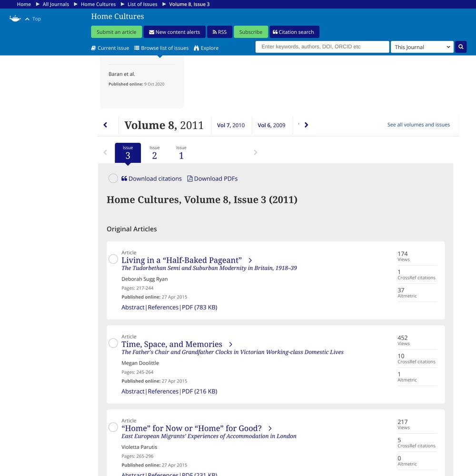Click the Father's Chair subtitle link

[233, 352]
